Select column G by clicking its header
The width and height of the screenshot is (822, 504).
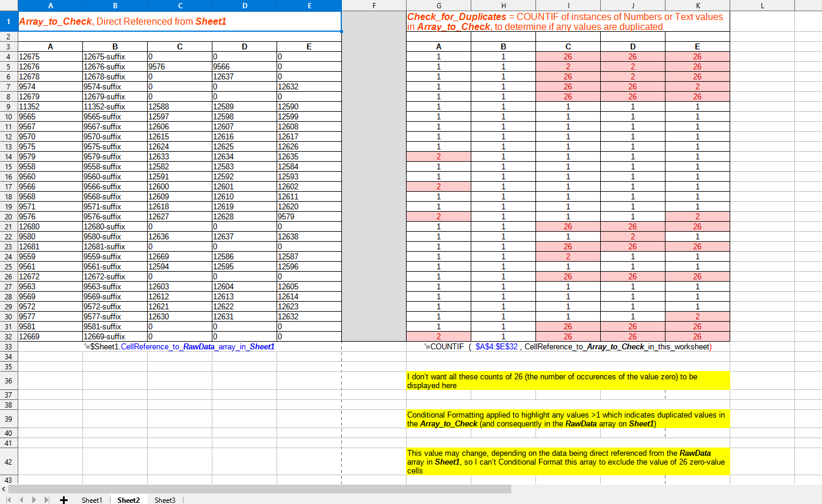(440, 5)
